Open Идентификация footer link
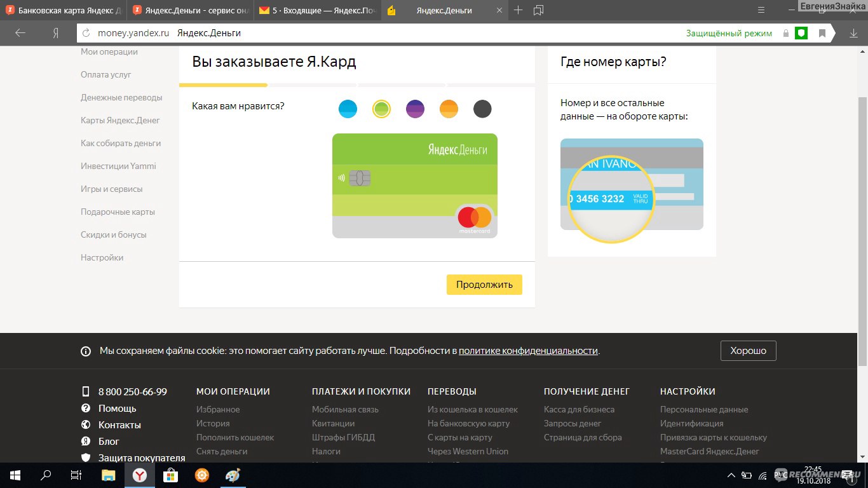 pyautogui.click(x=691, y=424)
